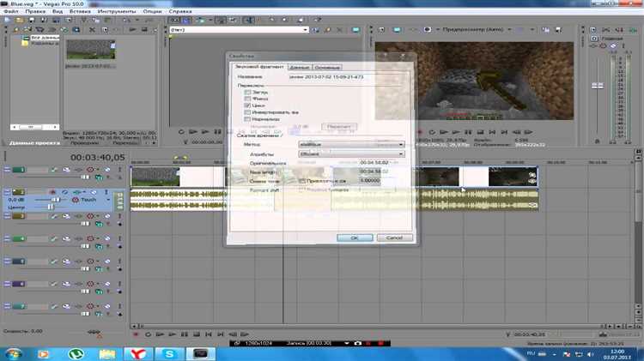Open the preview quality dropdown
This screenshot has width=644, height=361.
(509, 29)
